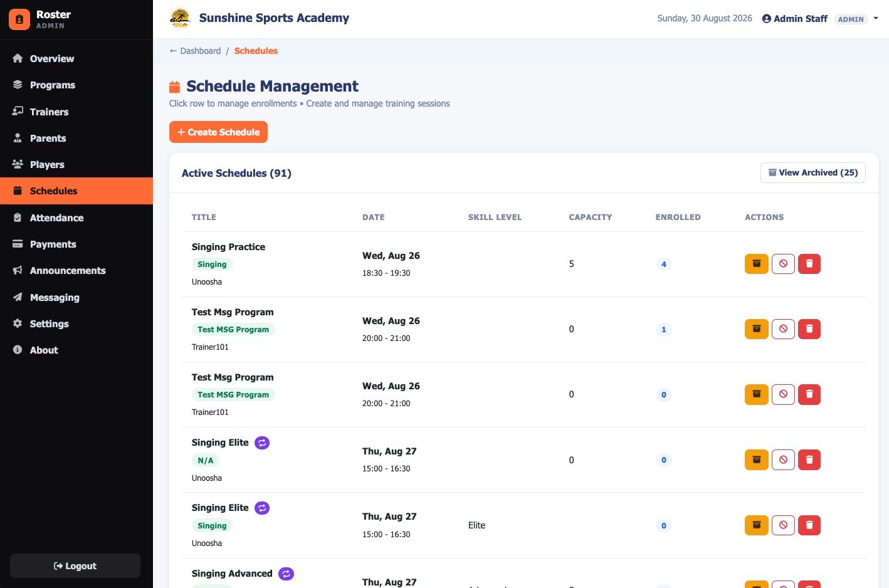Cancel the Elite skill level Singing Elite session

click(x=783, y=525)
